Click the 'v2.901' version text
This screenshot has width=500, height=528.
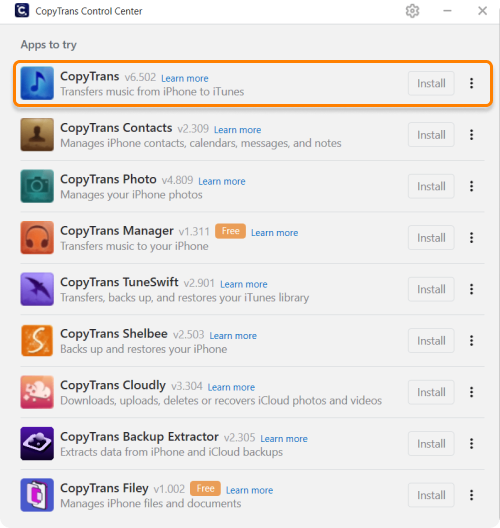(199, 283)
